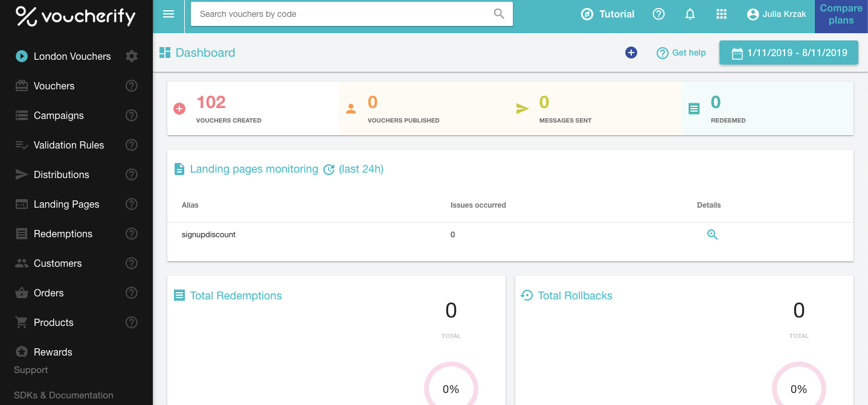The image size is (868, 405).
Task: Click the blue plus add button
Action: tap(631, 53)
